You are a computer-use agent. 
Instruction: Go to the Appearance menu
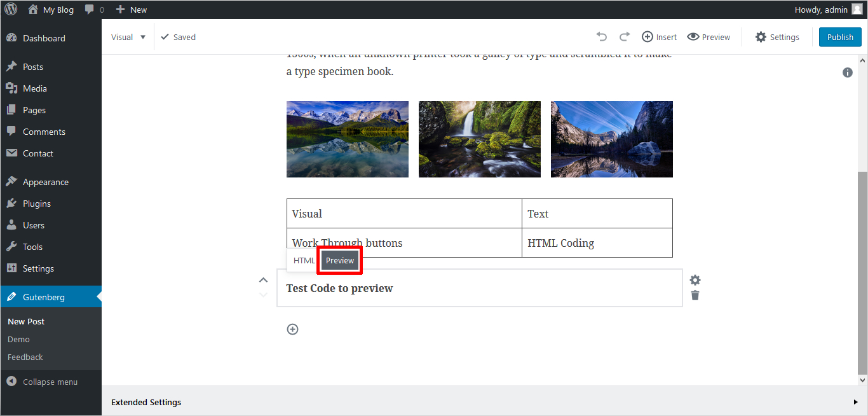pyautogui.click(x=45, y=182)
